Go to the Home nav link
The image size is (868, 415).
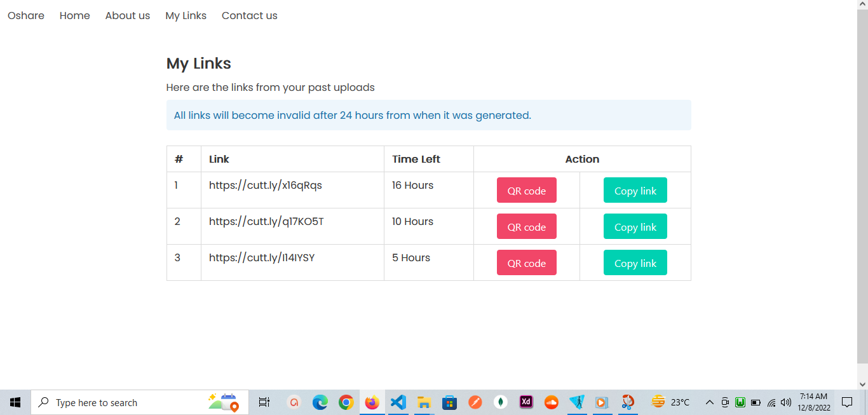click(75, 15)
